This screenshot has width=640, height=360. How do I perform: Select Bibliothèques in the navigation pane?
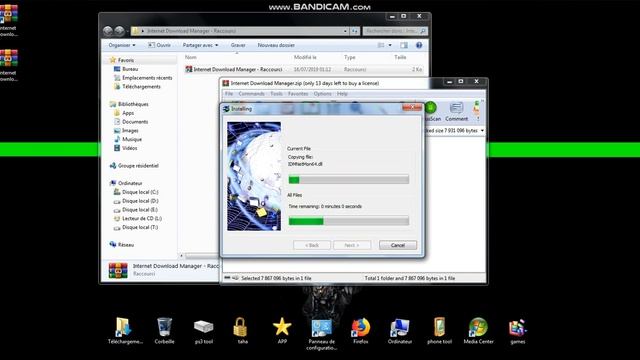pos(133,104)
